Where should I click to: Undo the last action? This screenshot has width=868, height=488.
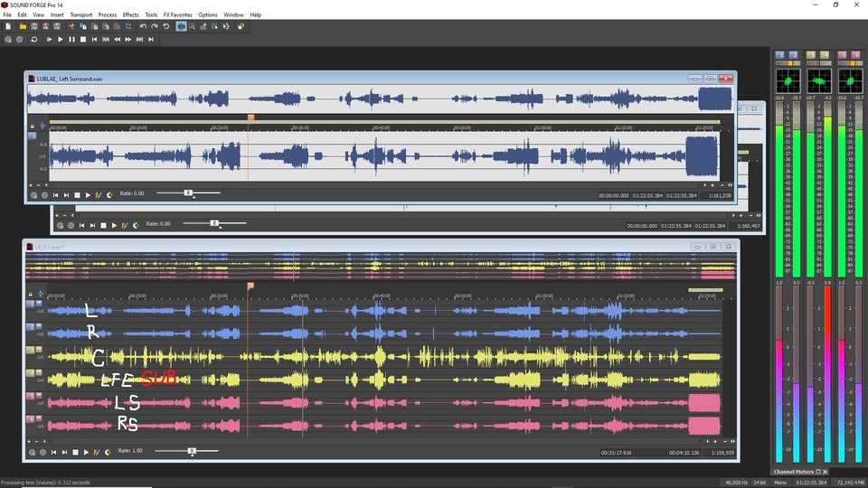coord(143,26)
